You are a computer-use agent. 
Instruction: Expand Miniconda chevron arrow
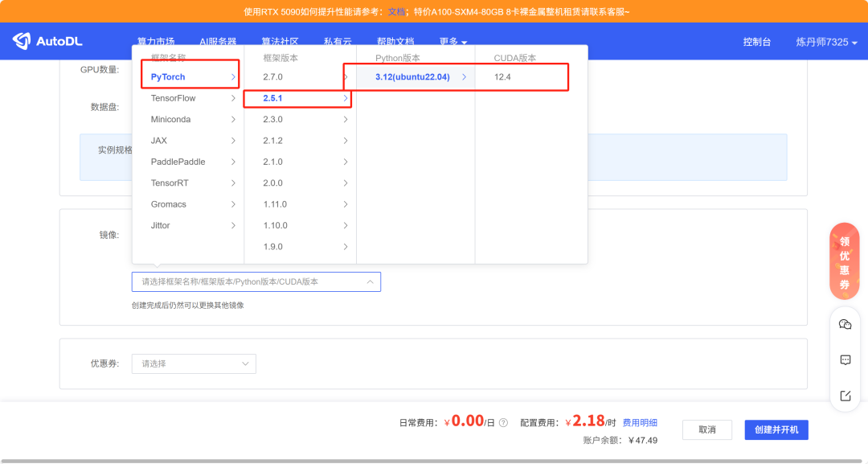[233, 120]
